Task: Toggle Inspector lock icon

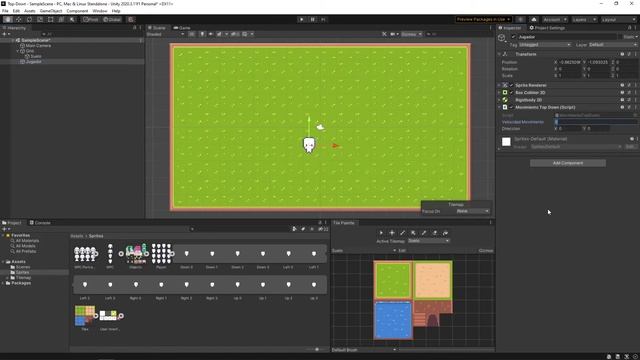Action: (629, 28)
